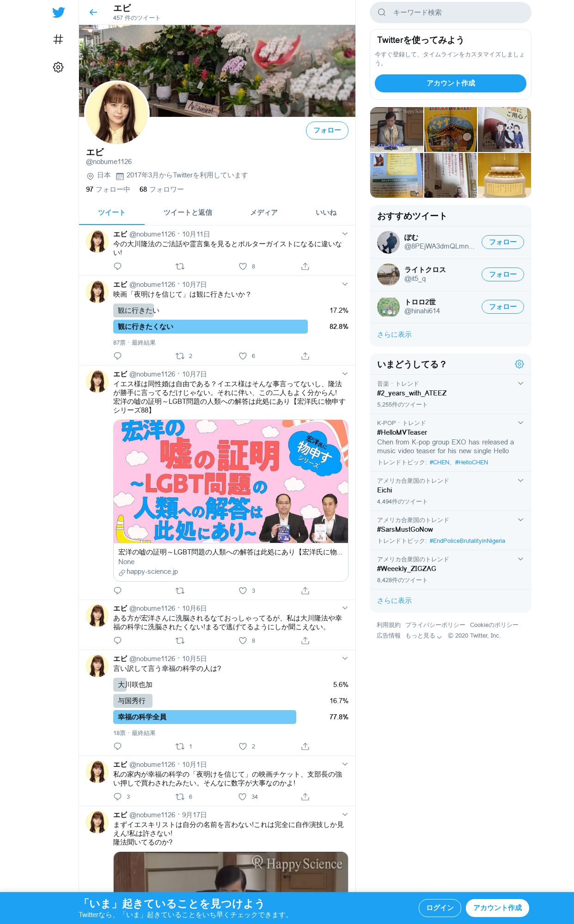Like the 10月1日 tweet with 34 likes

tap(243, 797)
